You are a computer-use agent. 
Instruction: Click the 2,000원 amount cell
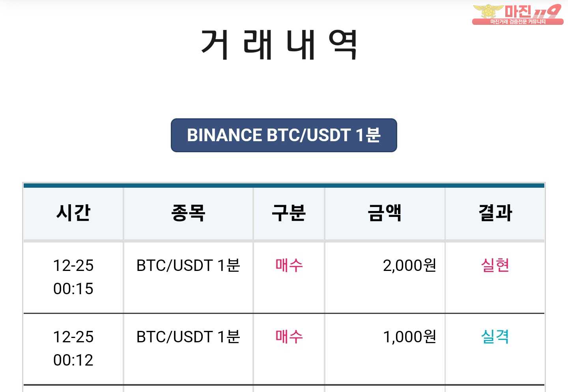385,277
